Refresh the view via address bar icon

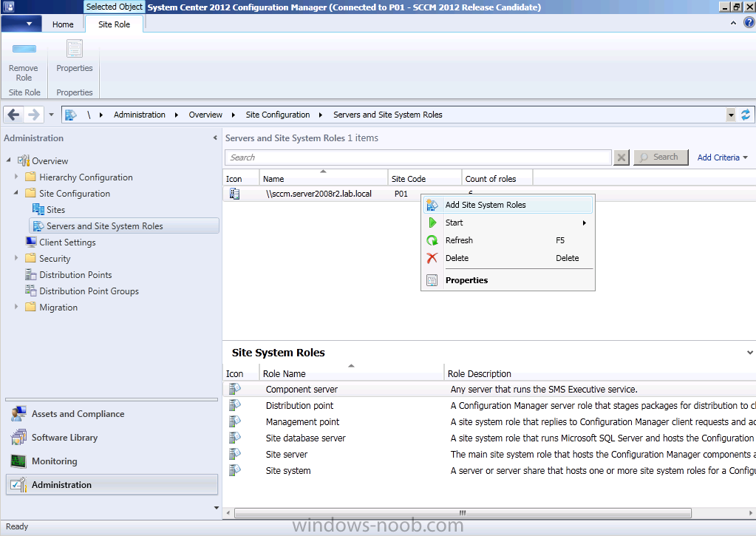tap(746, 115)
